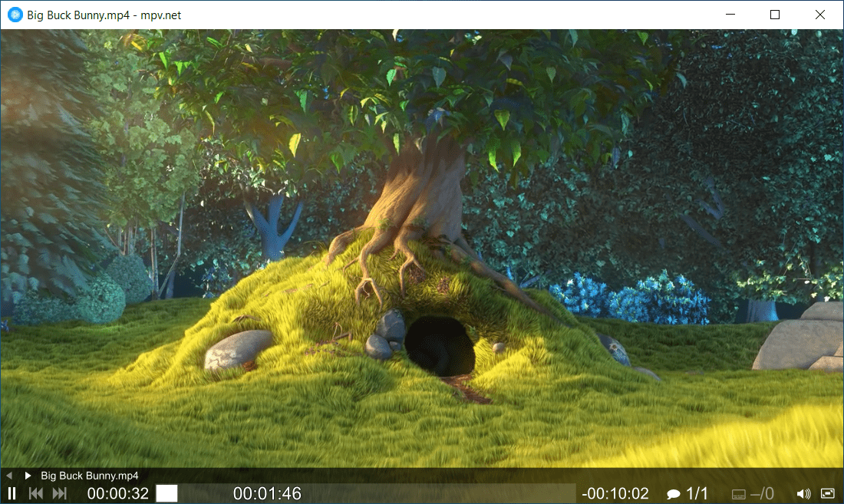Close the mpv.net window
This screenshot has width=844, height=504.
tap(820, 15)
